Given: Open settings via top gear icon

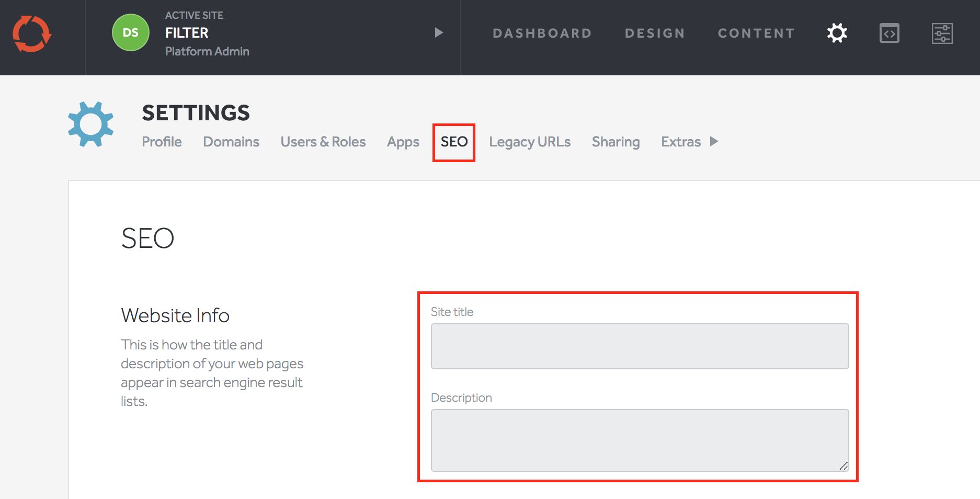Looking at the screenshot, I should 837,33.
